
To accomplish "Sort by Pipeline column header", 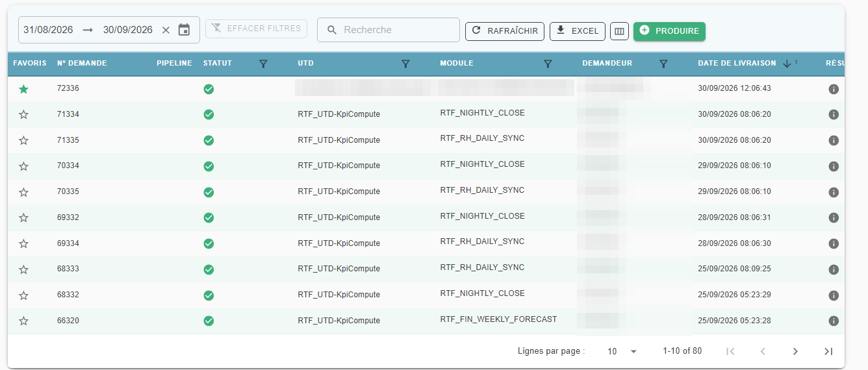I will coord(174,64).
